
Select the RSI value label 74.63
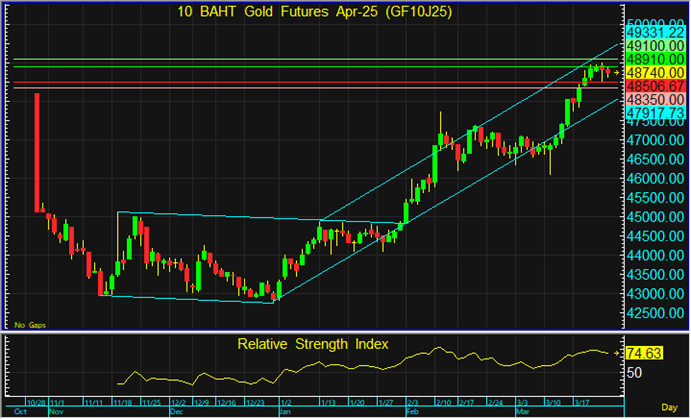click(x=646, y=353)
